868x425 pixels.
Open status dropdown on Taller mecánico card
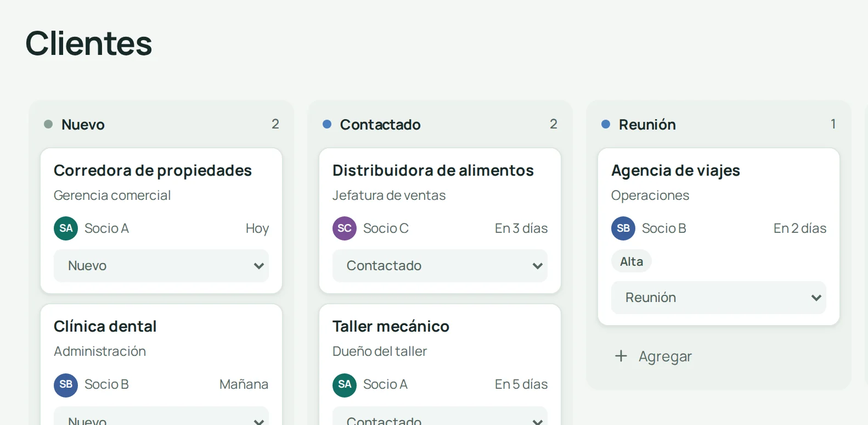(440, 416)
